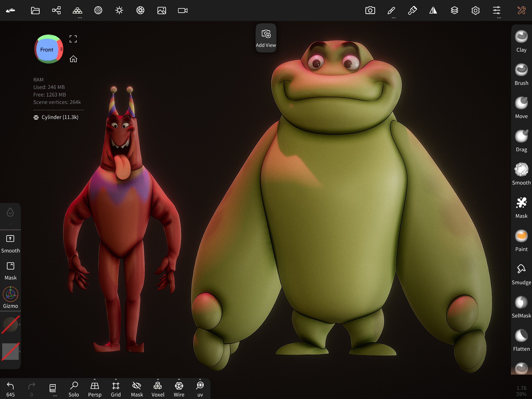Open the Symmetry menu
The width and height of the screenshot is (532, 399).
click(x=433, y=11)
